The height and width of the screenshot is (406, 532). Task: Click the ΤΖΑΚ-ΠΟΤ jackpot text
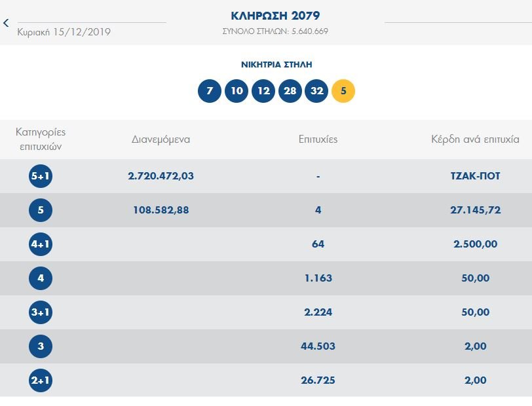475,176
